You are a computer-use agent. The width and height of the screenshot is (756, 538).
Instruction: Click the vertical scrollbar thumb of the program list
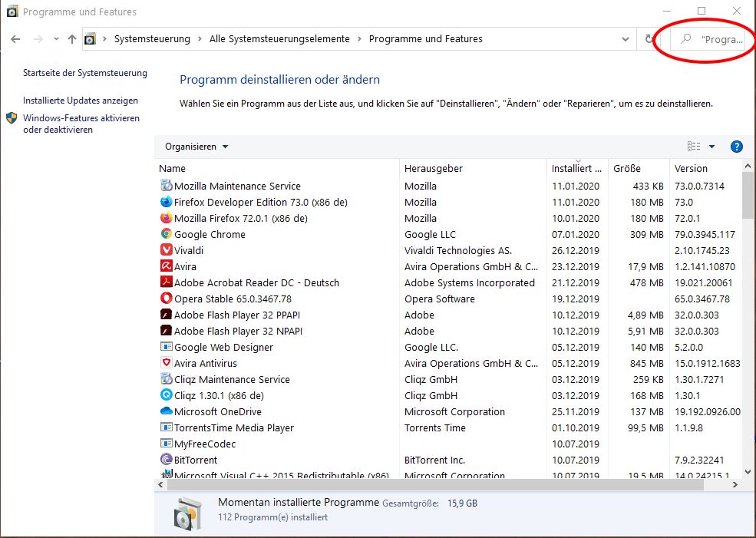(748, 194)
